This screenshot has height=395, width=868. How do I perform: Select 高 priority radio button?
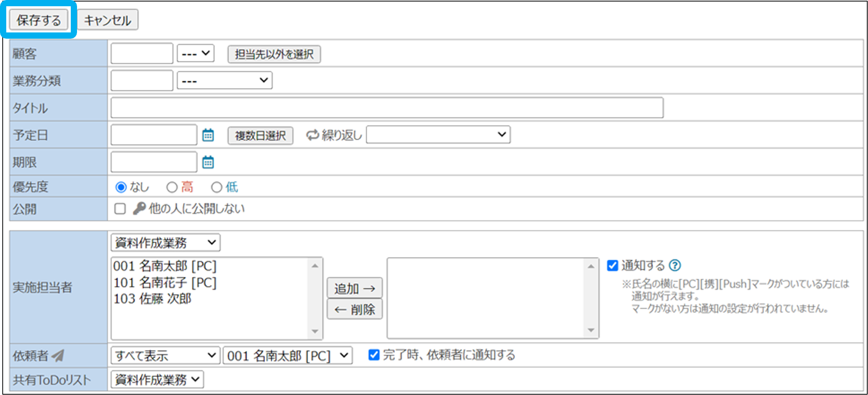(x=172, y=188)
